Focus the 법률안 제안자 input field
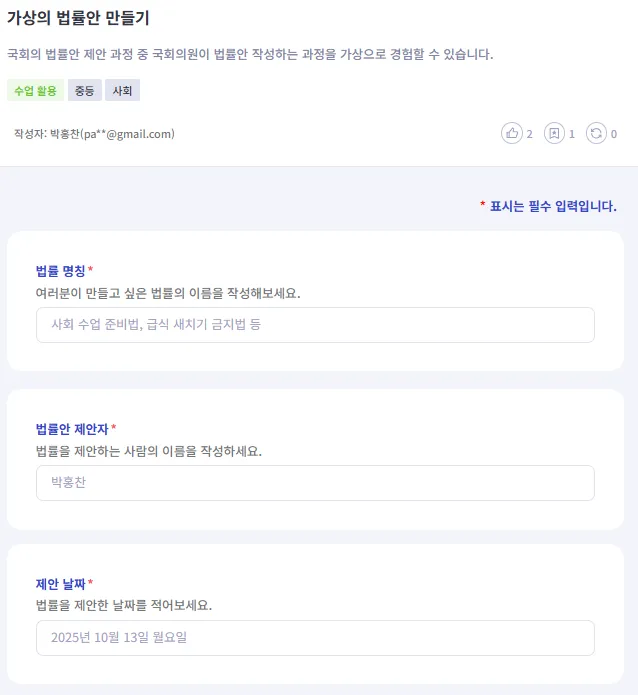 (315, 483)
